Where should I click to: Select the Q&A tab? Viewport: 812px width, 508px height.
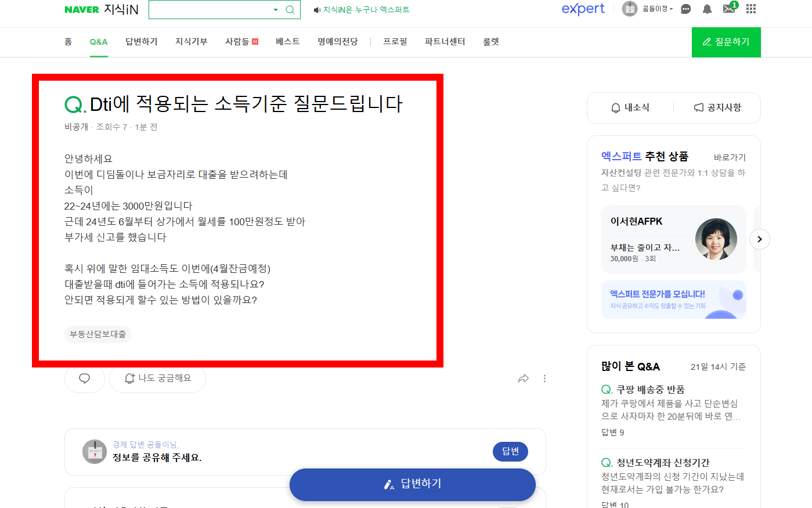(x=99, y=42)
